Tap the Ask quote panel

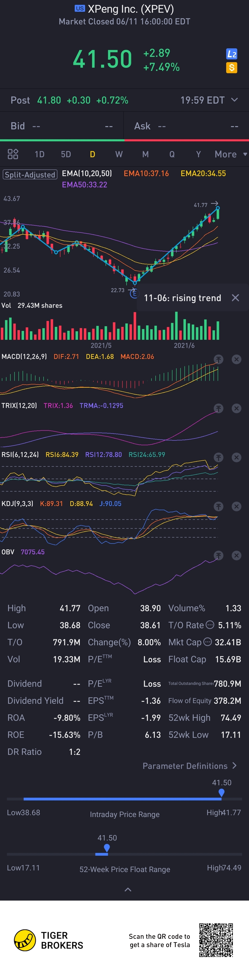click(x=187, y=126)
